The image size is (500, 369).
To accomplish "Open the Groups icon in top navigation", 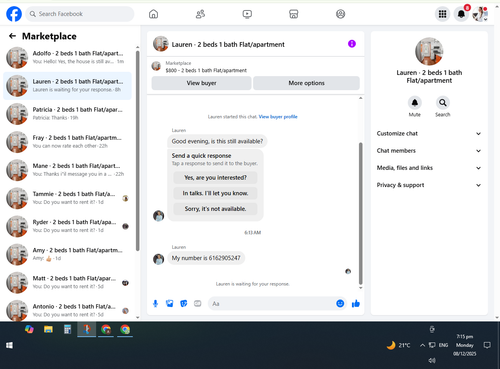I will pyautogui.click(x=340, y=14).
